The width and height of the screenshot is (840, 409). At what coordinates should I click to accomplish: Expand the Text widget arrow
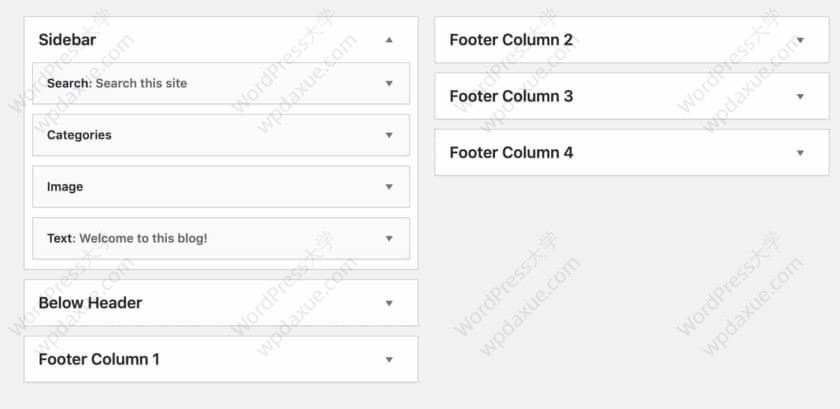pyautogui.click(x=389, y=239)
